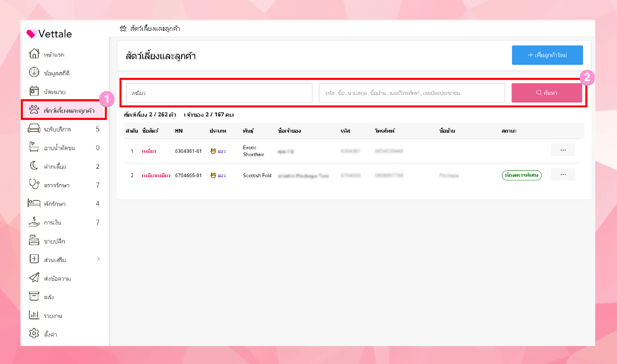Click the สัตว์เลี้ยง 2 / 262 ตัว count
The image size is (617, 364).
click(x=150, y=115)
